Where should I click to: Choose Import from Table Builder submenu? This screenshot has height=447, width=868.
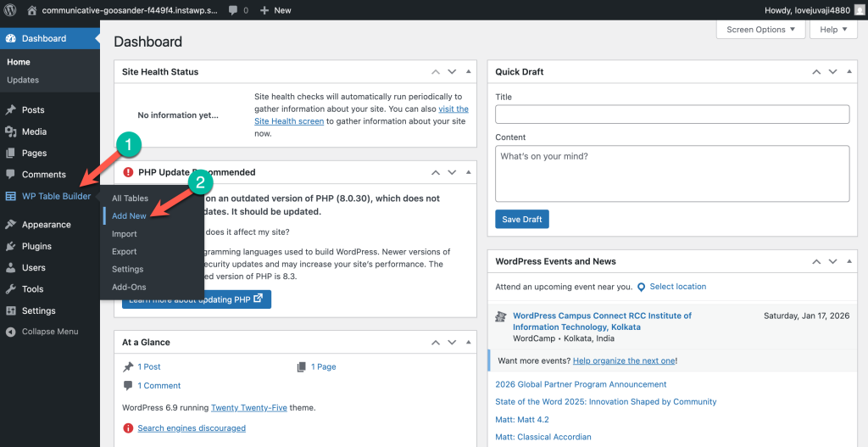(125, 234)
